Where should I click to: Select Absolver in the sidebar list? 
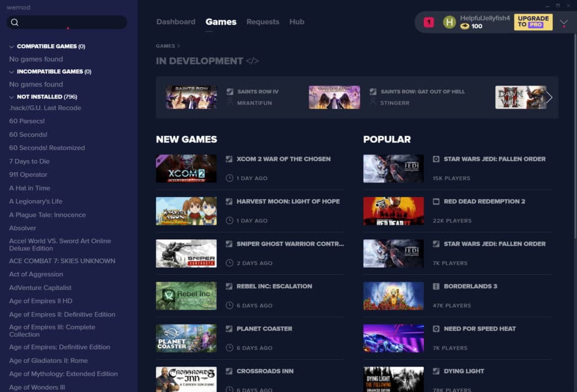(x=23, y=228)
